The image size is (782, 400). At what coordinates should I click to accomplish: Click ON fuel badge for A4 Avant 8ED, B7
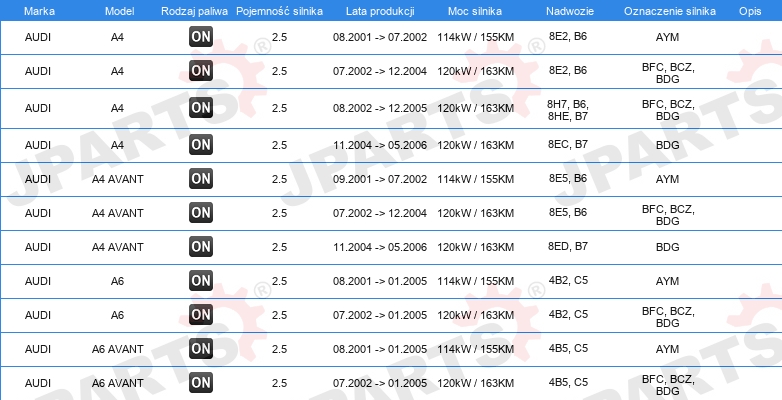[201, 246]
